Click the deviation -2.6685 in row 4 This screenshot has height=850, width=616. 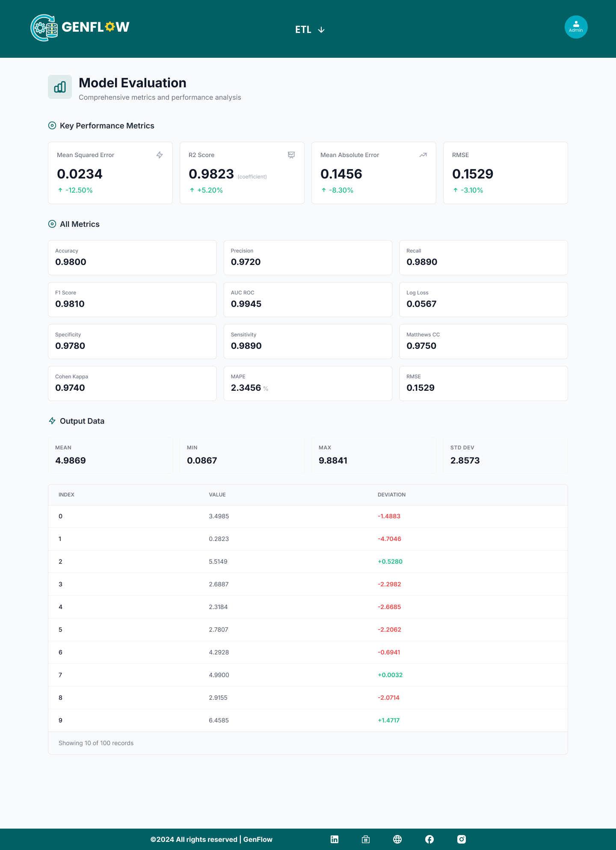click(389, 607)
